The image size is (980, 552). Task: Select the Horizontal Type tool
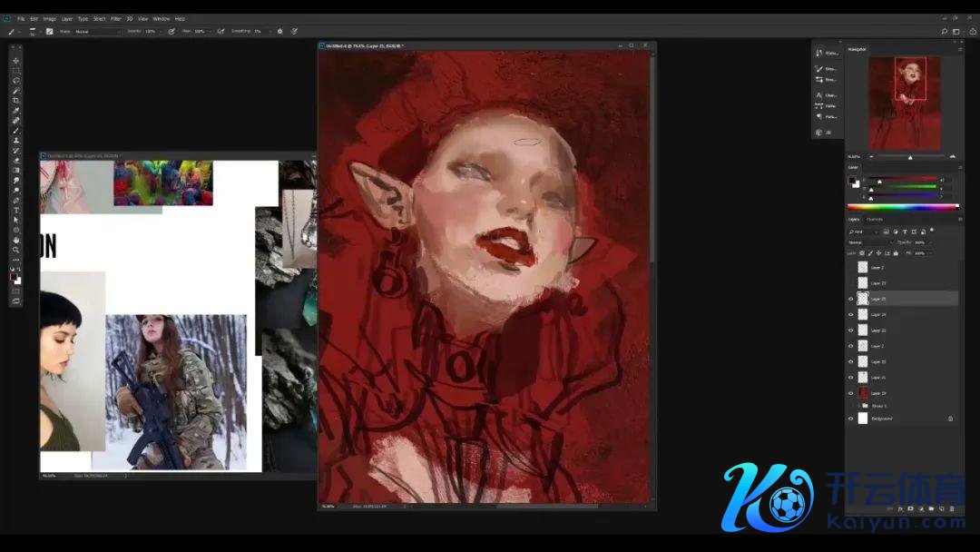(x=16, y=210)
